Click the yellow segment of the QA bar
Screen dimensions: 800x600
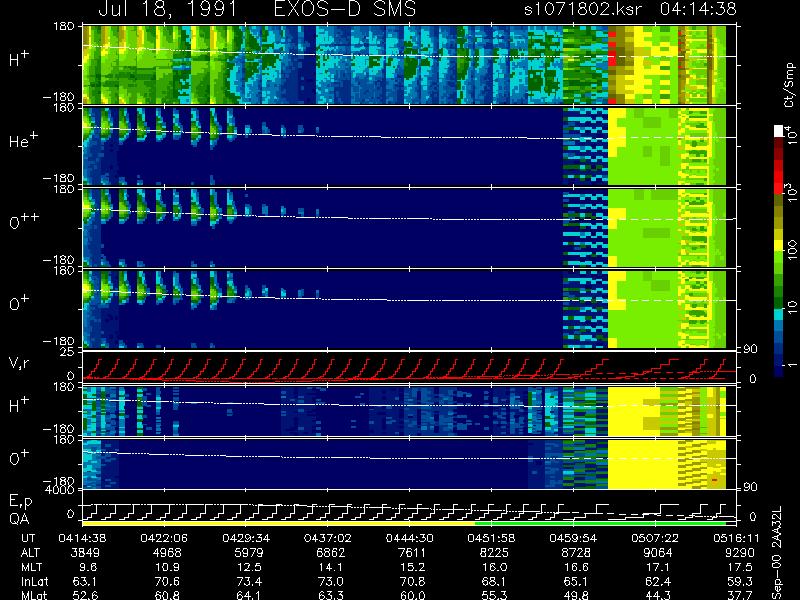coord(279,523)
